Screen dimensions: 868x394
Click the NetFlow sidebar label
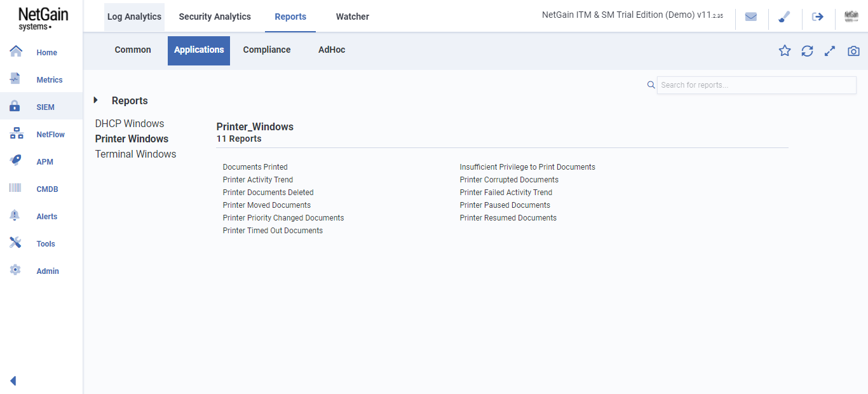pos(51,135)
